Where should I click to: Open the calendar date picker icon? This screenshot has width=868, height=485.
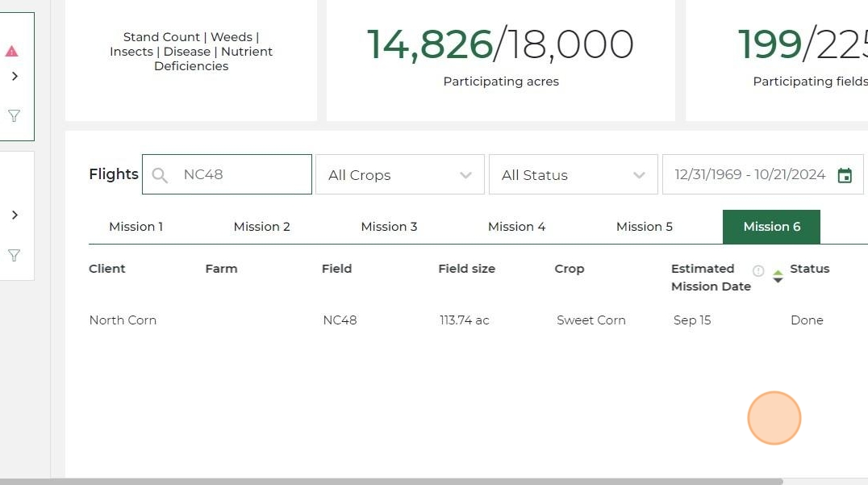845,175
